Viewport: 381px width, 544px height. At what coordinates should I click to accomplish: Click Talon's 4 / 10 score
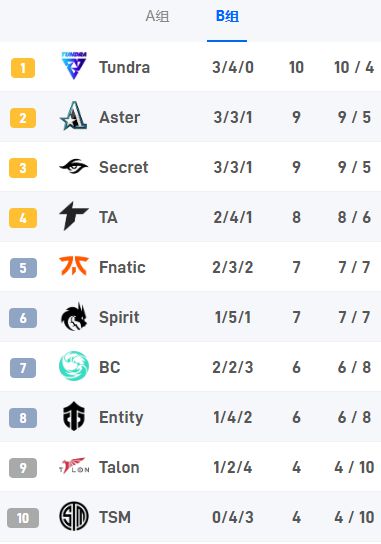pos(354,467)
